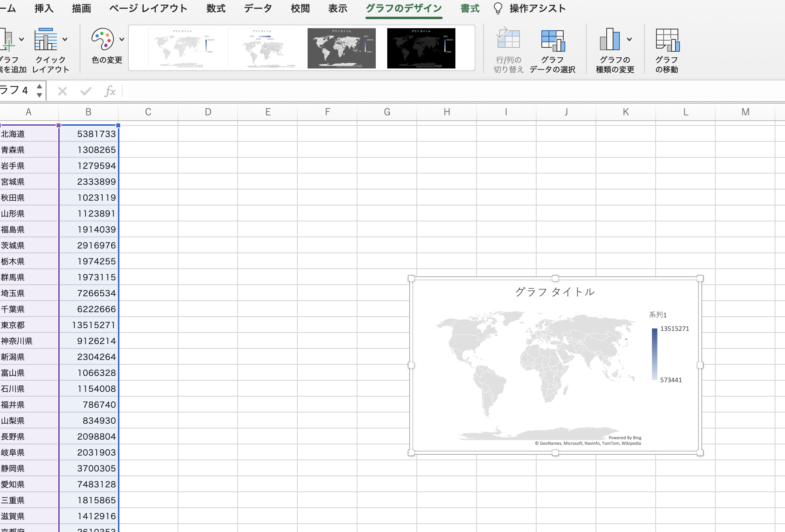Click the operation assist lightbulb icon
Image resolution: width=785 pixels, height=532 pixels.
(x=498, y=8)
